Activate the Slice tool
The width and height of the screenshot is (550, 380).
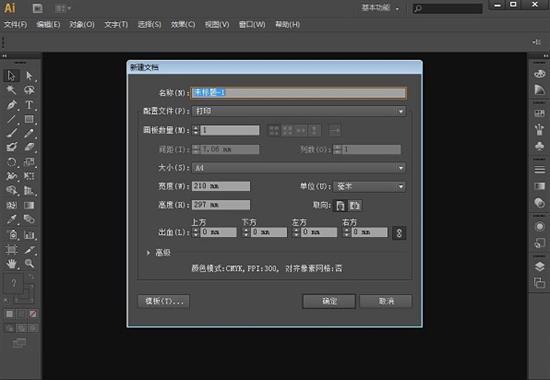pyautogui.click(x=29, y=249)
